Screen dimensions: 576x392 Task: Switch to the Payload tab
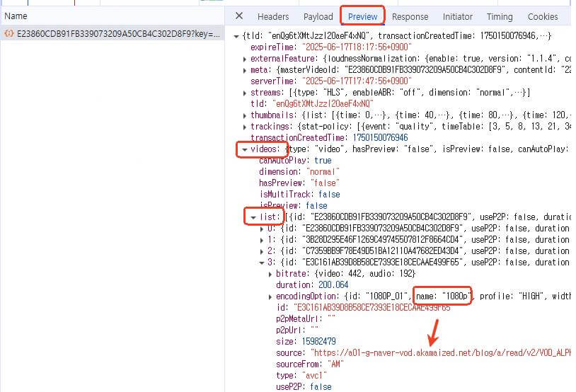coord(318,16)
